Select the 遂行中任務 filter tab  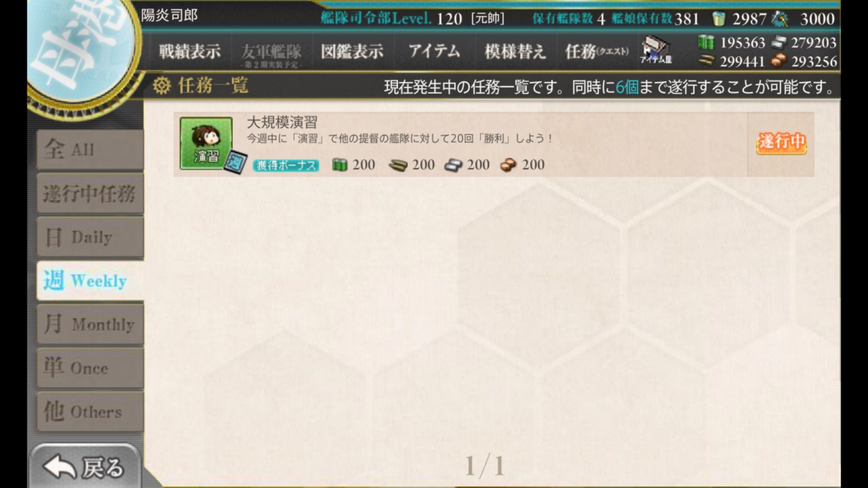pos(90,193)
